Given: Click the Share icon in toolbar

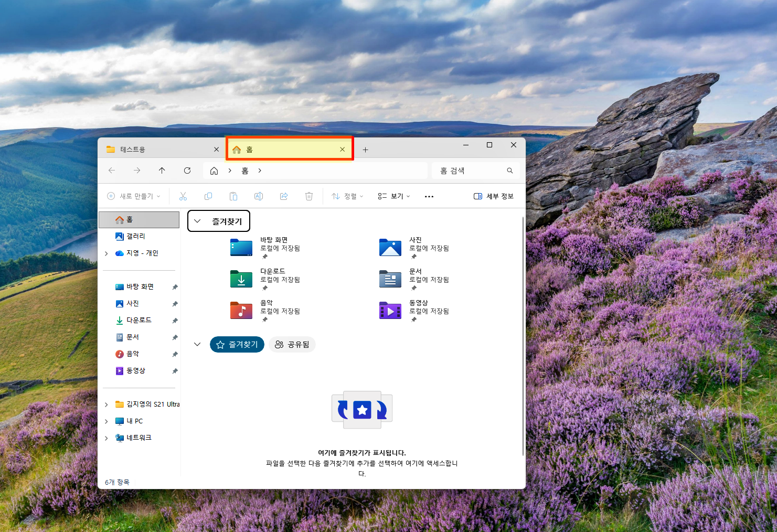Looking at the screenshot, I should 284,196.
